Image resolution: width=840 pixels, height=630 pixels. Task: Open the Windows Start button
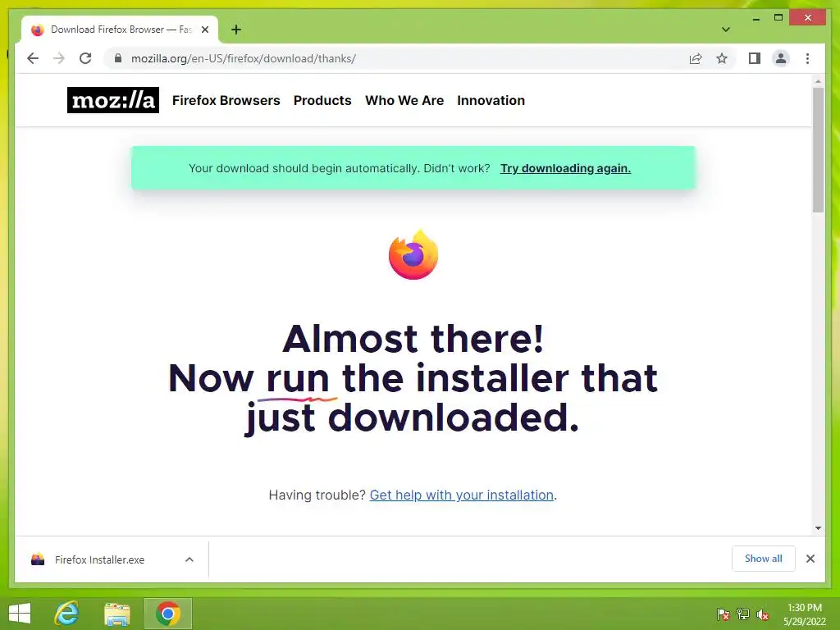click(20, 614)
